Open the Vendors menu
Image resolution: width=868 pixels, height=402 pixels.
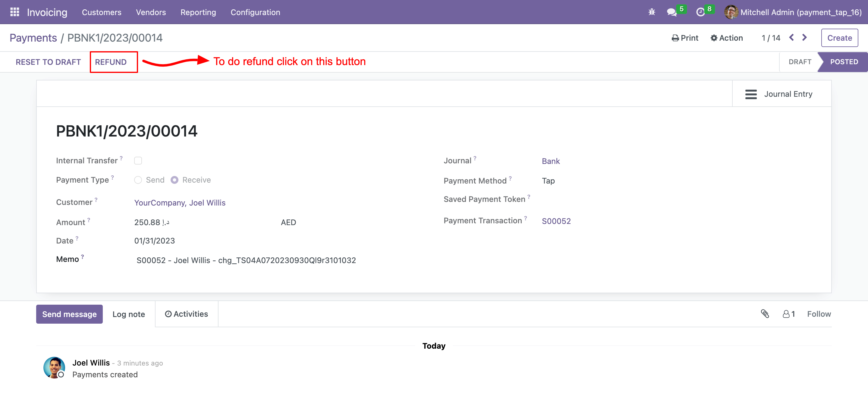pyautogui.click(x=151, y=12)
